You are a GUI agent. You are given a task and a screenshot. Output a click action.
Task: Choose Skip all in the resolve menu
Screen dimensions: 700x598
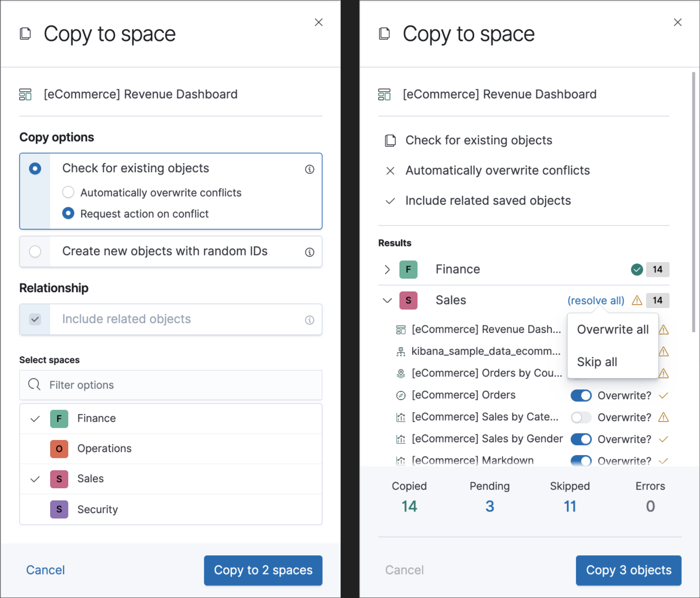click(596, 362)
